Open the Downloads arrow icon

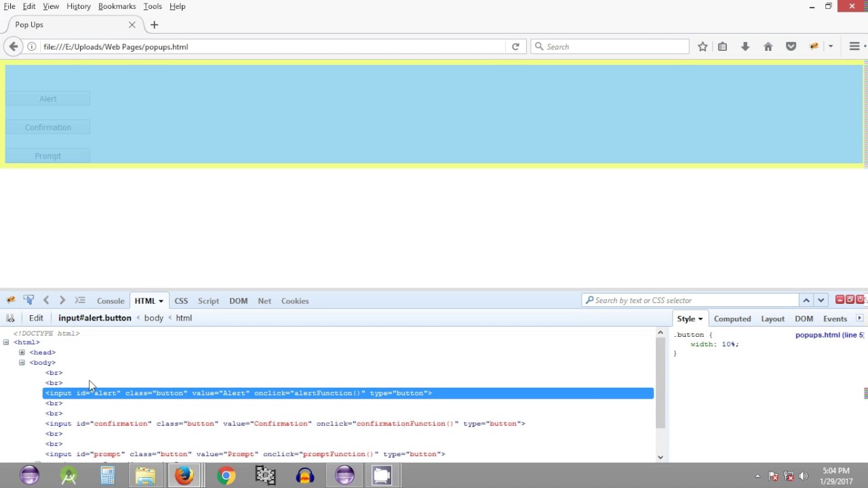(x=745, y=47)
